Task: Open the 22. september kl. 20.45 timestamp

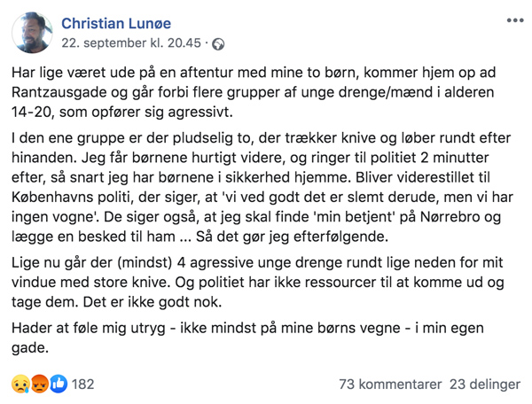Action: click(x=131, y=43)
